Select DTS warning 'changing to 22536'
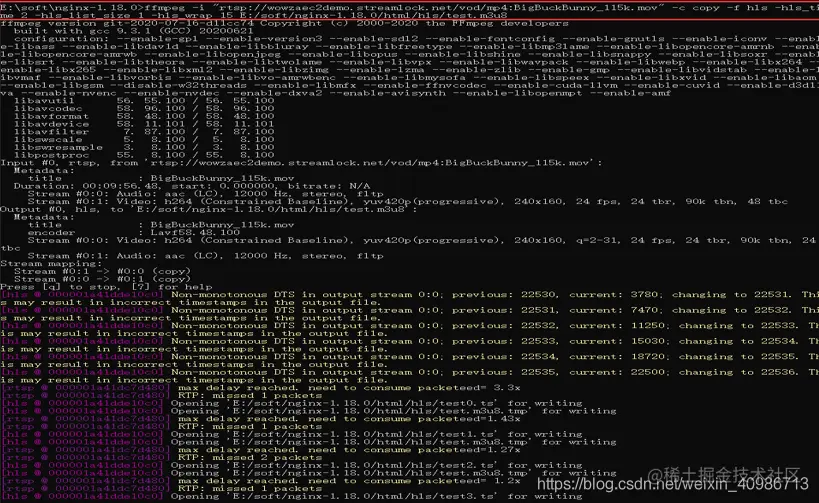 tap(410, 376)
